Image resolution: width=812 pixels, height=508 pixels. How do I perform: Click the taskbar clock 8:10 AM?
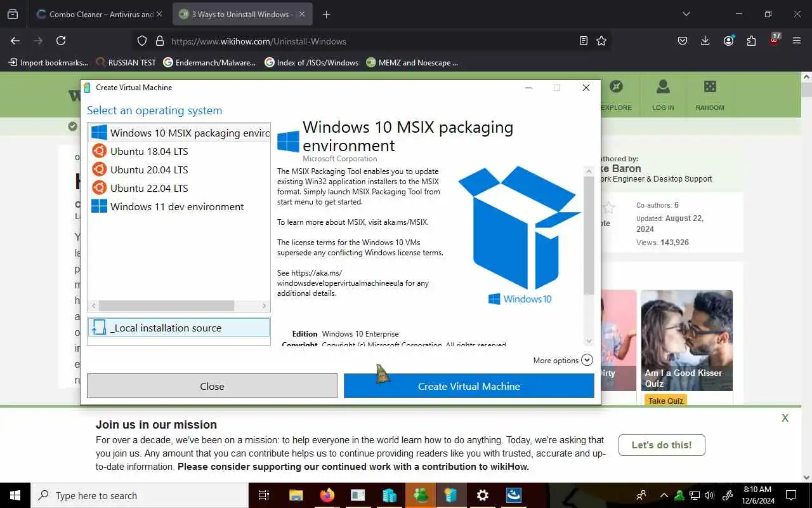tap(757, 495)
